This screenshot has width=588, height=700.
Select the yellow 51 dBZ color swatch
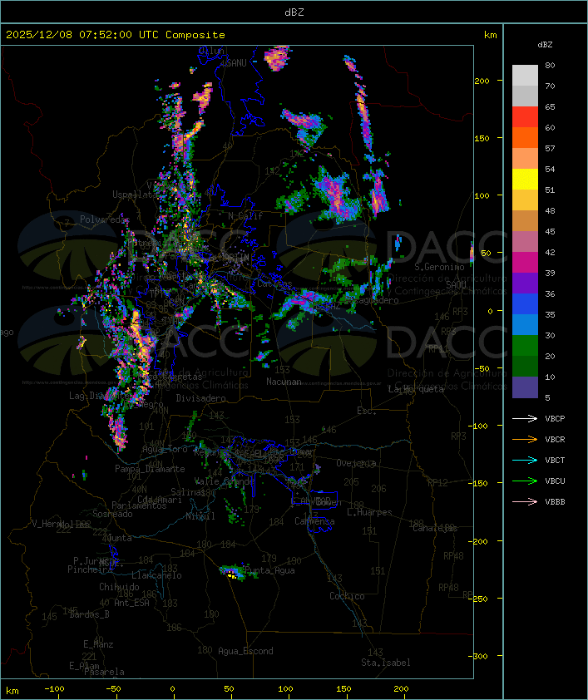(525, 179)
